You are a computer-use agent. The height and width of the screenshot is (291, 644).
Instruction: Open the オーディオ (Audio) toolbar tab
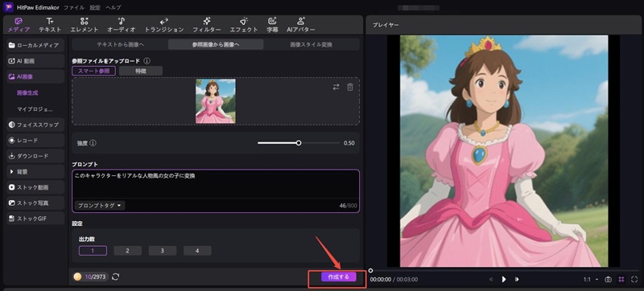pos(122,25)
